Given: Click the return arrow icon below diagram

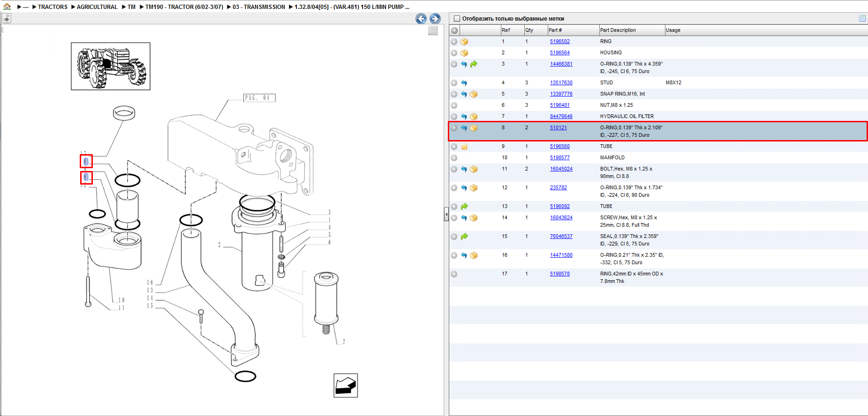Looking at the screenshot, I should click(346, 386).
